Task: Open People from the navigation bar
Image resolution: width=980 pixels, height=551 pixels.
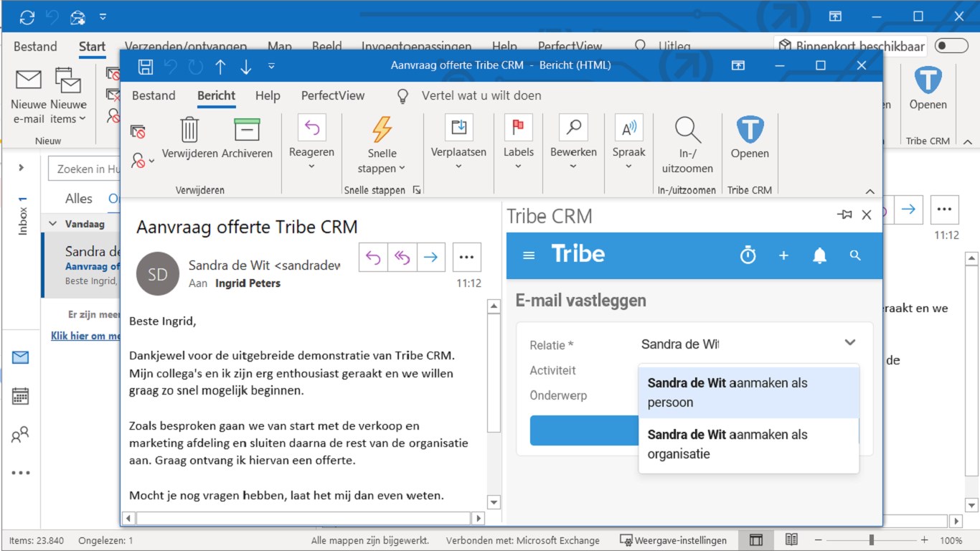Action: pyautogui.click(x=21, y=435)
